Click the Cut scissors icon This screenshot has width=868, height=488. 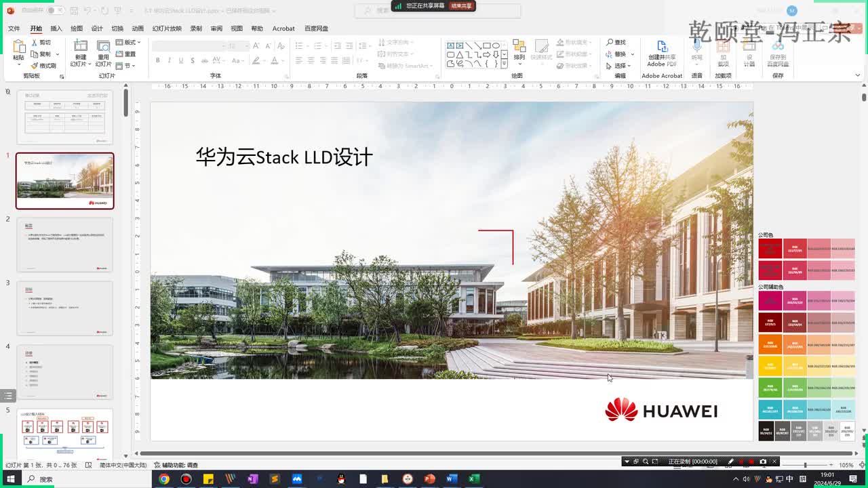(35, 42)
